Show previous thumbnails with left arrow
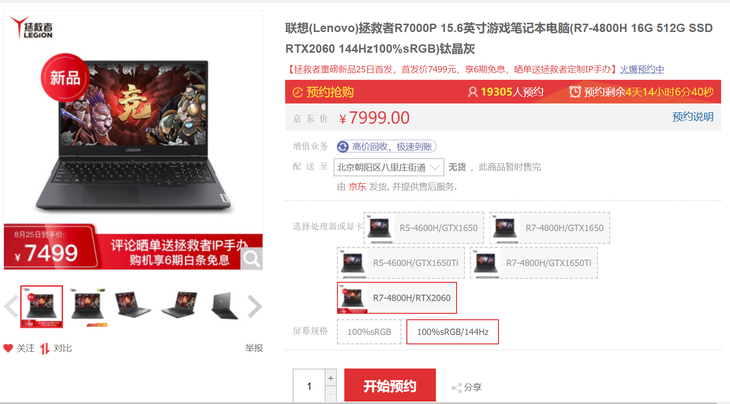 coord(11,306)
